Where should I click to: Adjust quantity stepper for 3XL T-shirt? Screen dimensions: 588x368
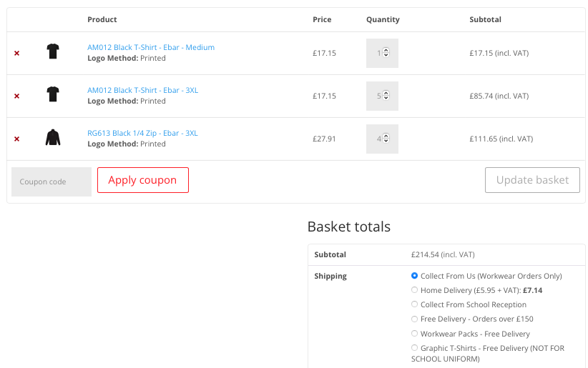(386, 96)
